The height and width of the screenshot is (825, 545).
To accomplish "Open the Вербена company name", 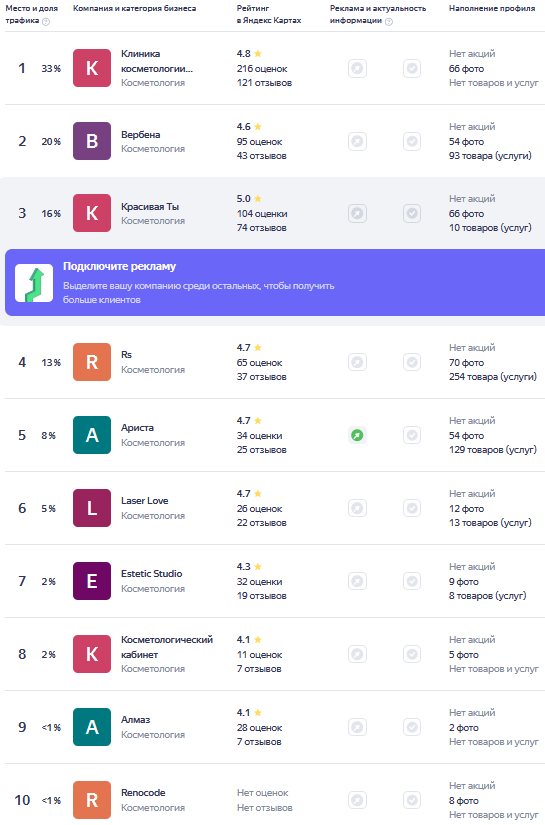I will pos(140,135).
